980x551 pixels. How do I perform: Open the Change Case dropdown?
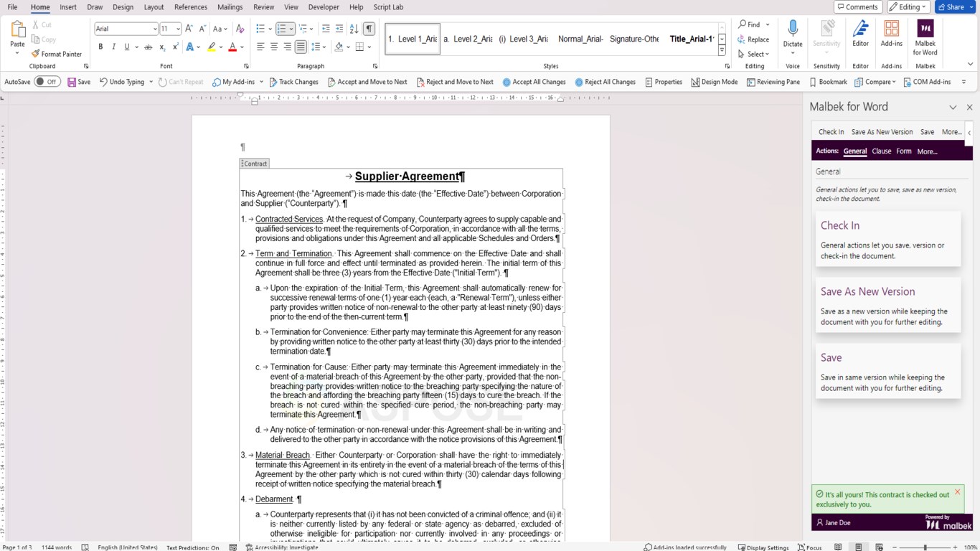pyautogui.click(x=220, y=29)
